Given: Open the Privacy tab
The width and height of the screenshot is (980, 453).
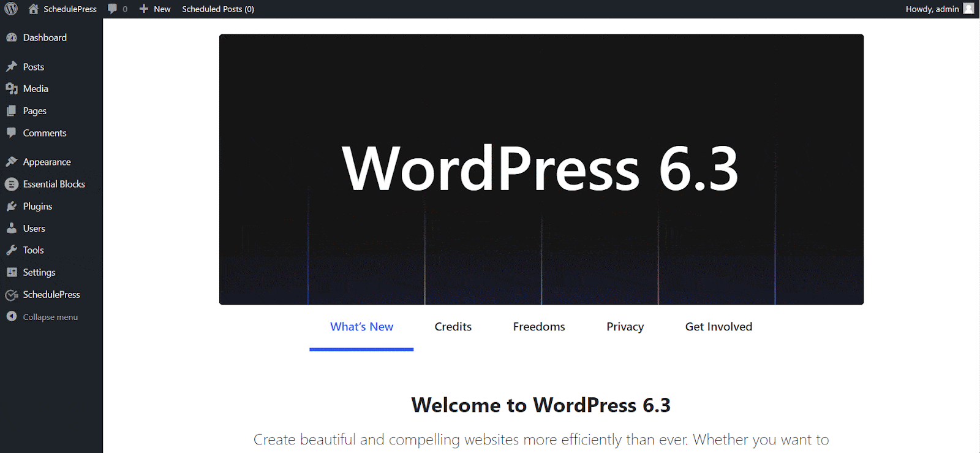Looking at the screenshot, I should coord(625,327).
